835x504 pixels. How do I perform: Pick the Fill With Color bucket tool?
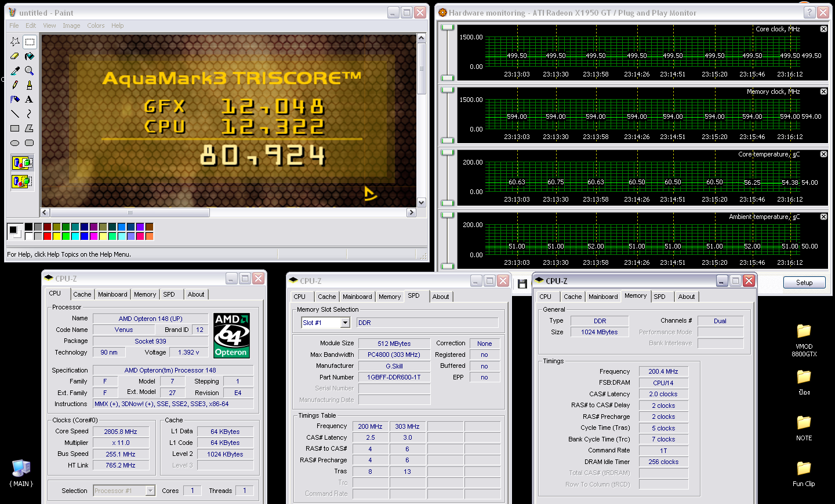click(x=30, y=56)
